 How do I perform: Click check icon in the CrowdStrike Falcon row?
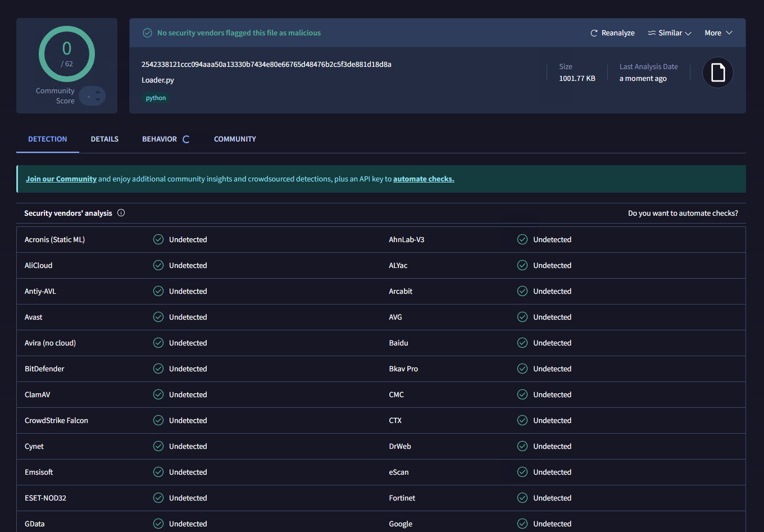[158, 420]
